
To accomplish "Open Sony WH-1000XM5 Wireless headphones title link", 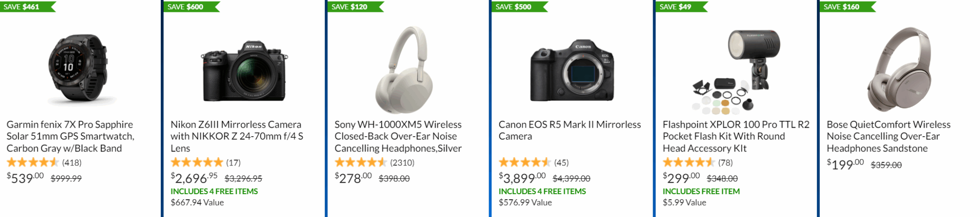I will [x=398, y=136].
